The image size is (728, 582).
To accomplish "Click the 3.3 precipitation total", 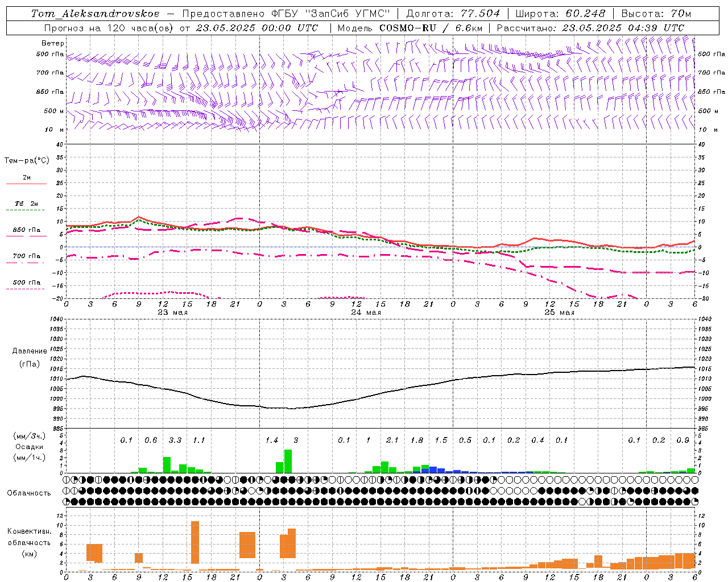I will click(x=175, y=440).
